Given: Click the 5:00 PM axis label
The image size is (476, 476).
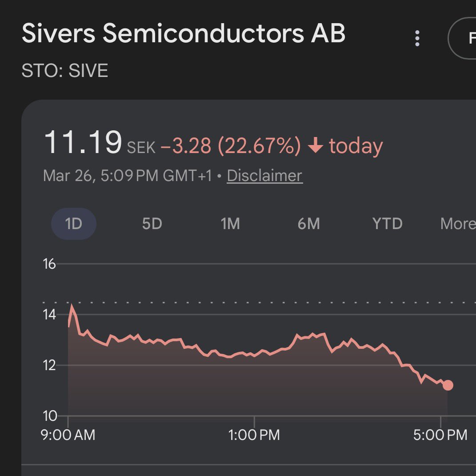Looking at the screenshot, I should tap(440, 435).
